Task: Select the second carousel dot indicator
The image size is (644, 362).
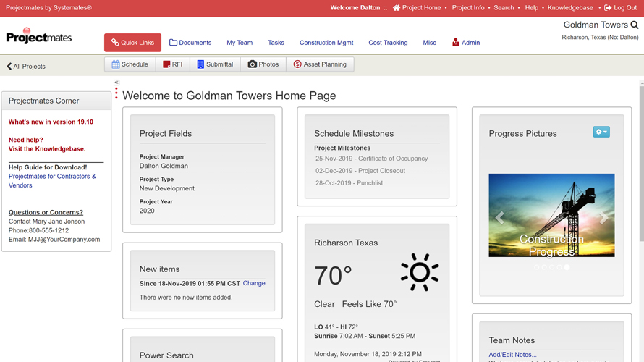Action: (x=544, y=267)
